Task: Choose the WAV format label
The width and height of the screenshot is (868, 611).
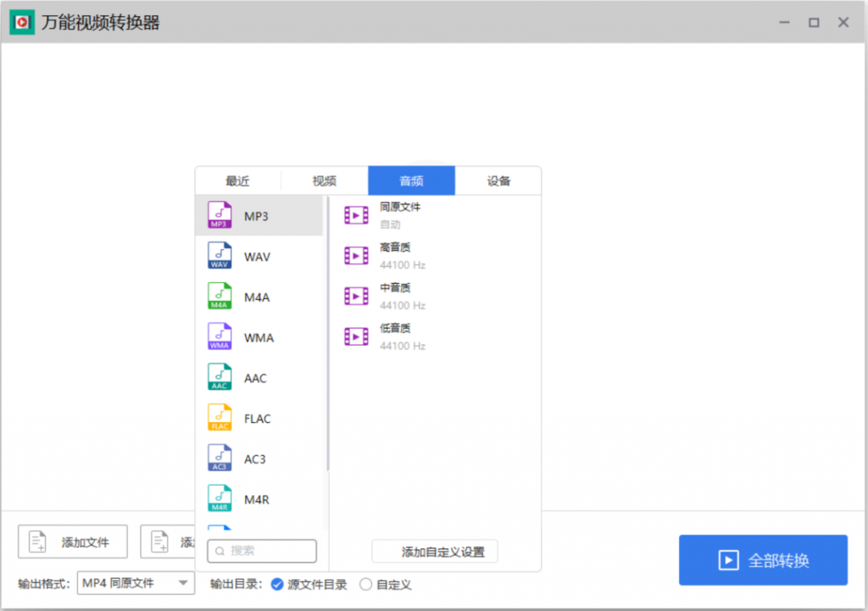Action: 258,257
